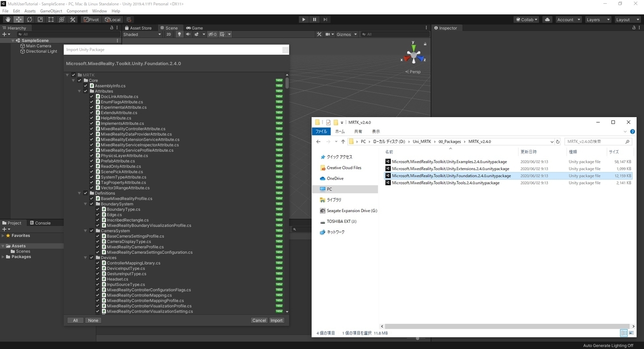The image size is (644, 349).
Task: Open the cloud Services icon
Action: (547, 19)
